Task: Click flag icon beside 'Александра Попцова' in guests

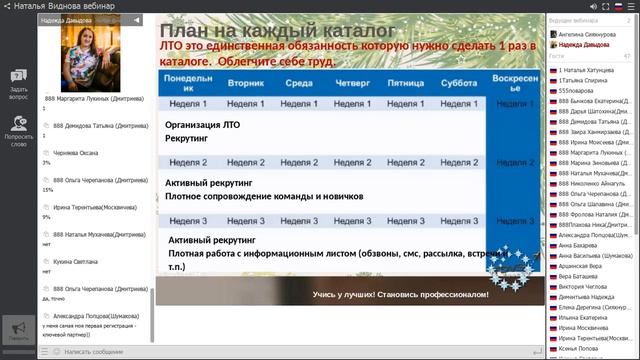Action: pyautogui.click(x=553, y=235)
